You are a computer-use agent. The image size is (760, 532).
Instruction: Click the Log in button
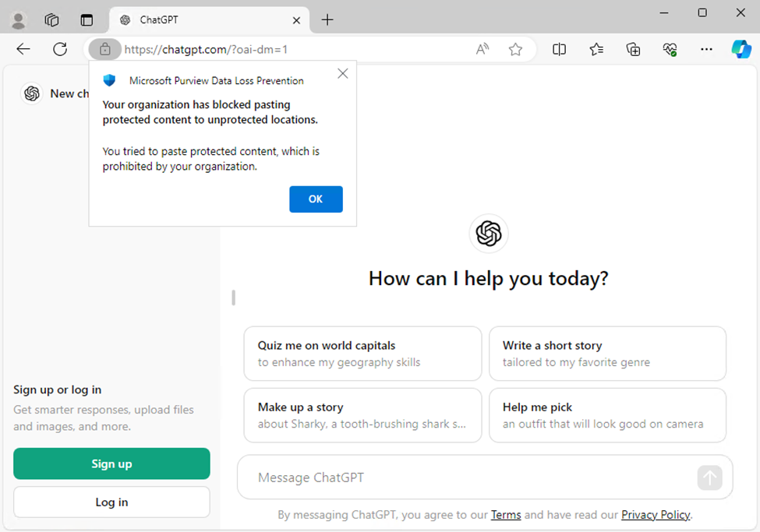pos(111,502)
